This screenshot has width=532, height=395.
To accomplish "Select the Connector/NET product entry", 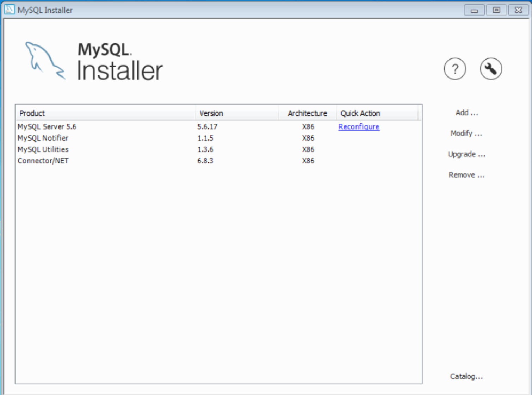I will 43,161.
